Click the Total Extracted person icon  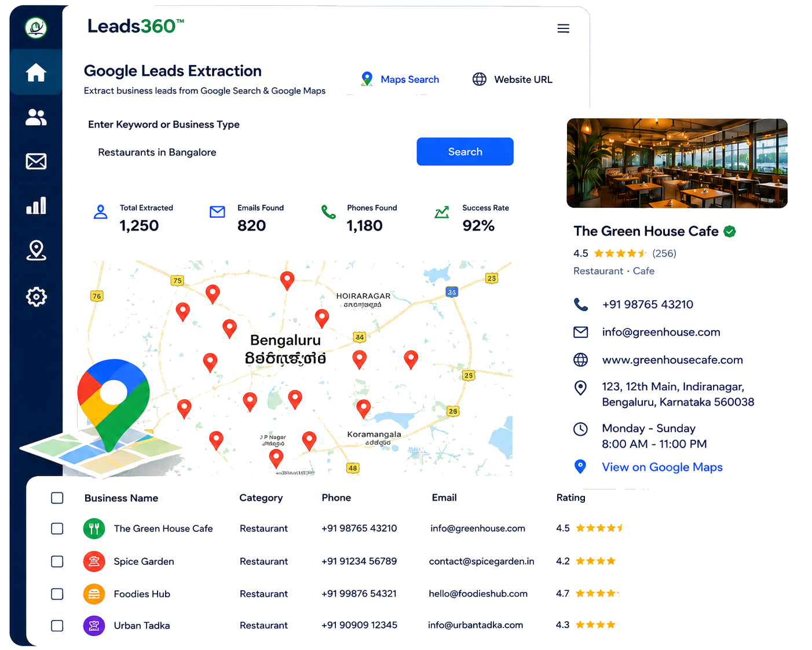[x=100, y=212]
